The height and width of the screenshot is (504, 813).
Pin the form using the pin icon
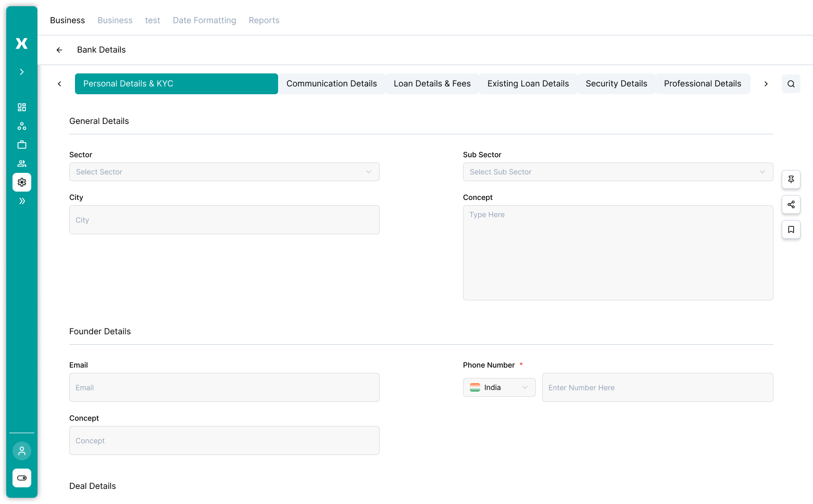pyautogui.click(x=791, y=179)
